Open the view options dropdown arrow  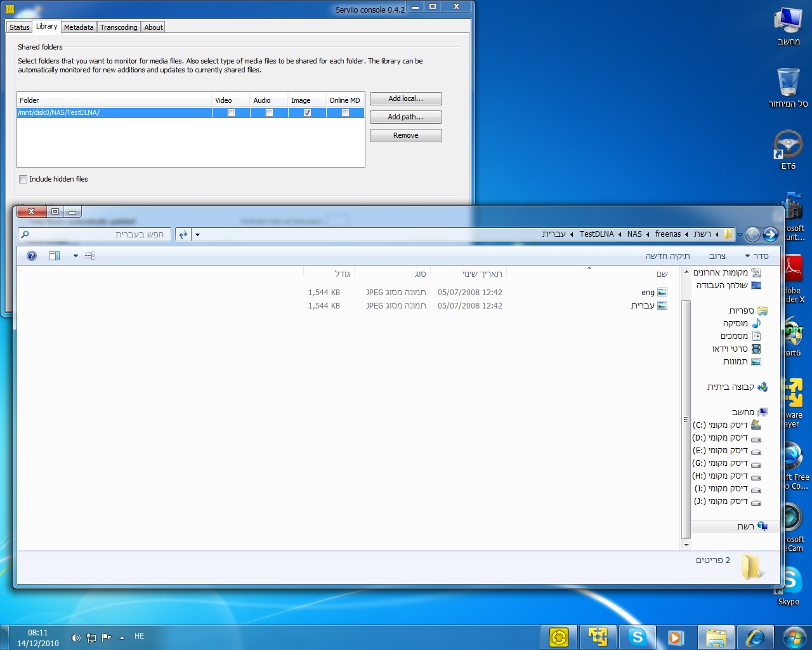(x=75, y=256)
